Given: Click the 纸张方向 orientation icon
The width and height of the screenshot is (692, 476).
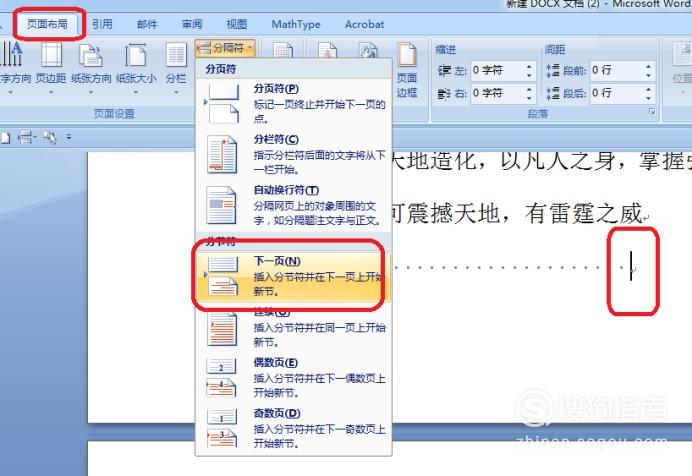Looking at the screenshot, I should [x=90, y=56].
